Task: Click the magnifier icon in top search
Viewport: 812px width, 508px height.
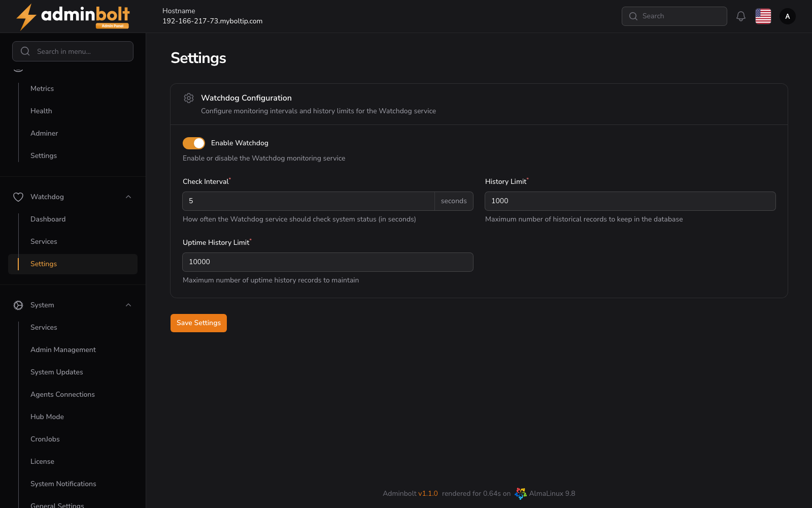Action: (633, 16)
